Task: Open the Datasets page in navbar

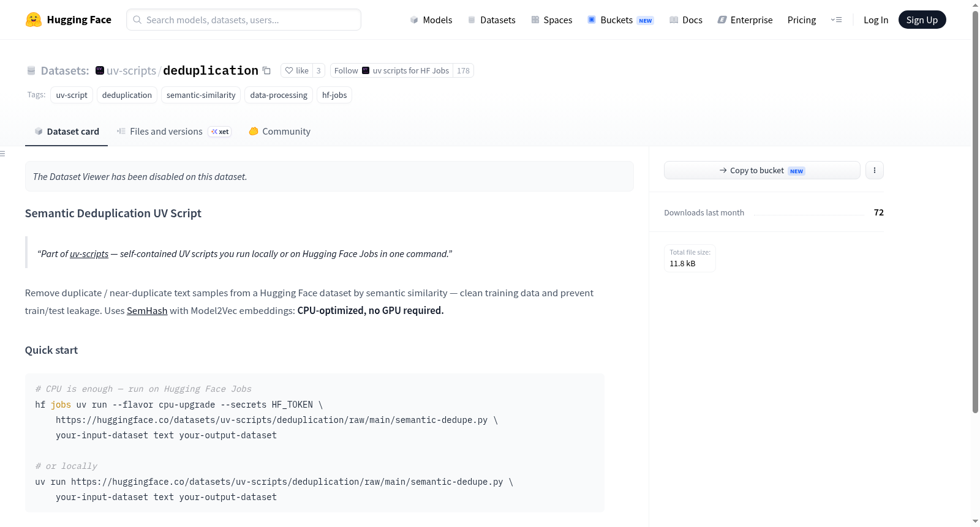Action: coord(492,20)
